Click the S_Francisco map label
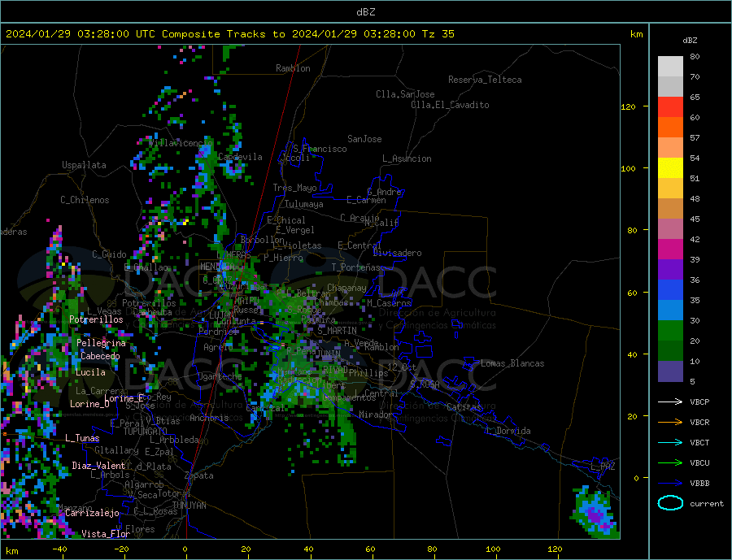Screen dimensions: 732x560 tap(320, 149)
